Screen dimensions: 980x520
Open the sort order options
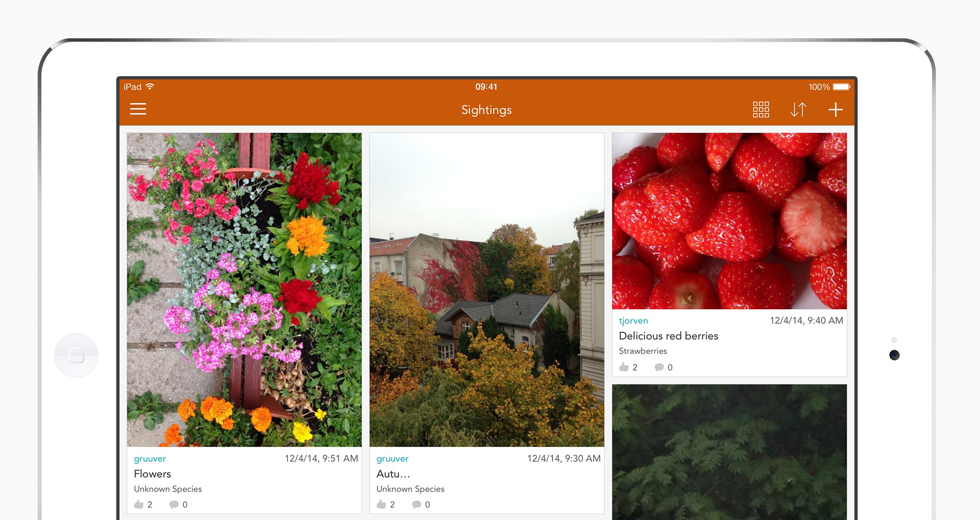[798, 109]
